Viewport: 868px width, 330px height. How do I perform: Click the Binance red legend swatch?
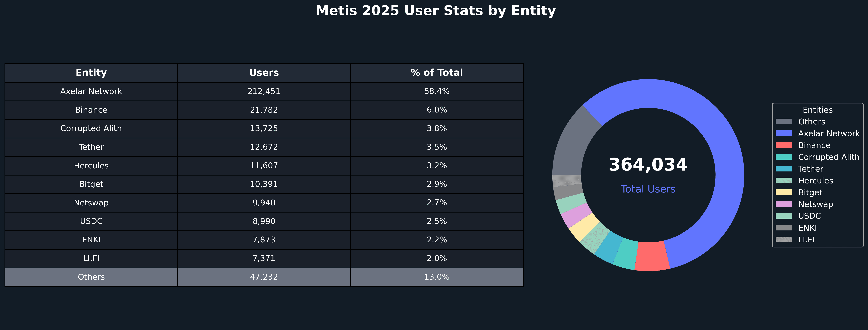783,145
